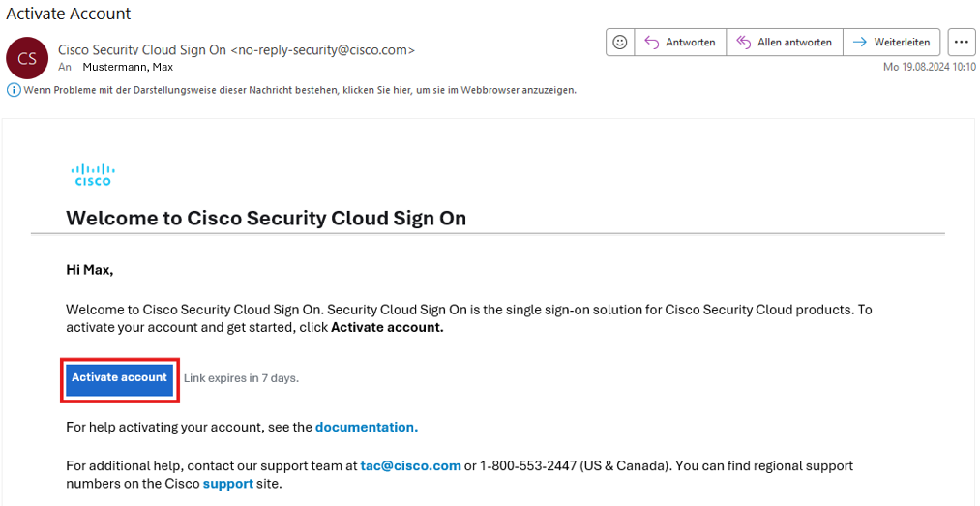
Task: Select the sender name Cisco Security Cloud Sign On
Action: tap(142, 49)
